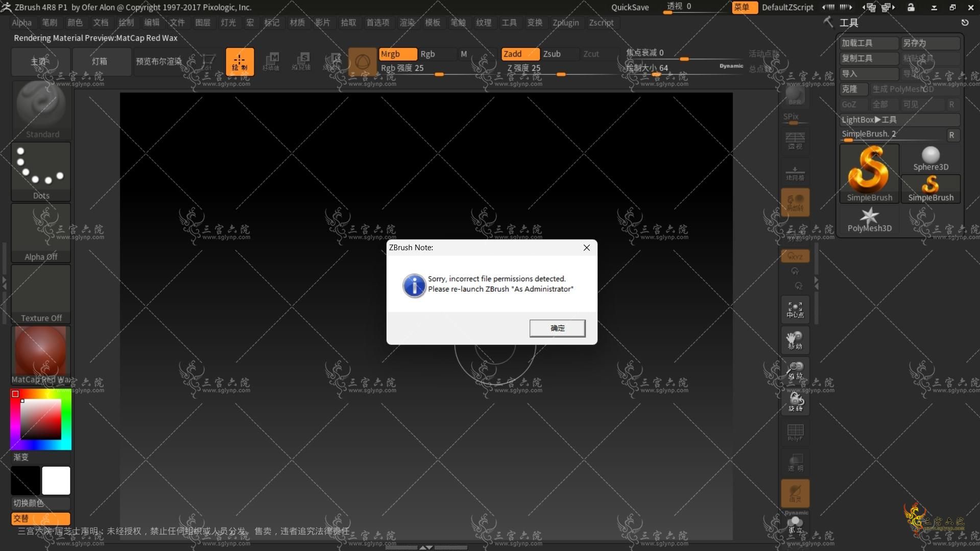Click the PolyF polyframe icon
This screenshot has width=980, height=551.
[795, 432]
